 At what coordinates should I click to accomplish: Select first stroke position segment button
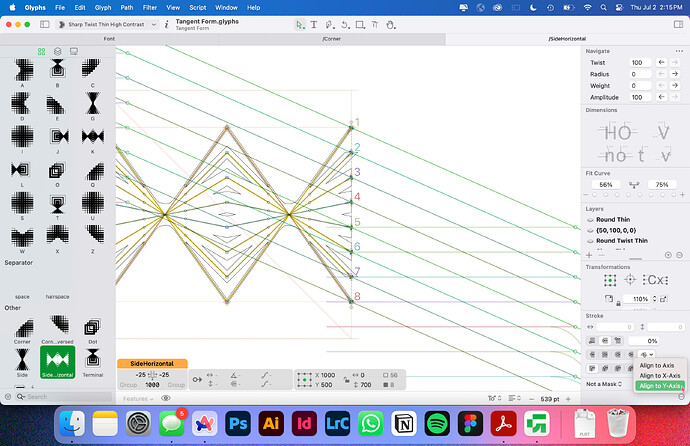tap(592, 341)
